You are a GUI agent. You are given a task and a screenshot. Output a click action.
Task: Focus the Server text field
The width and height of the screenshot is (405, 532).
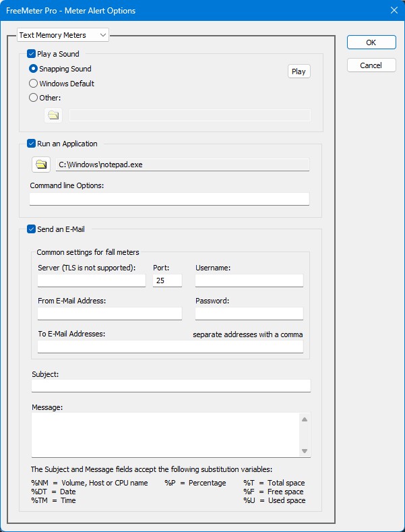click(92, 280)
